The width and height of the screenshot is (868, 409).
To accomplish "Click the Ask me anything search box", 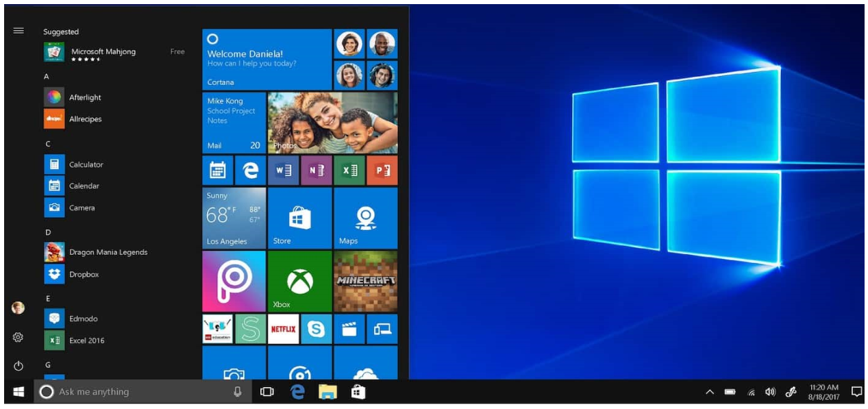I will (x=137, y=392).
